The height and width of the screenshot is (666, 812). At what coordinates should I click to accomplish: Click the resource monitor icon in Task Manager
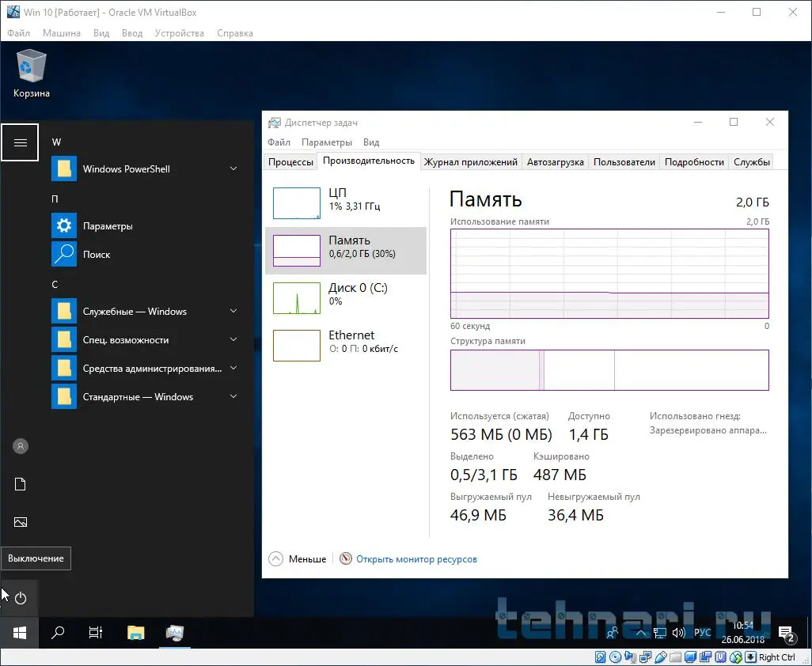pyautogui.click(x=345, y=559)
